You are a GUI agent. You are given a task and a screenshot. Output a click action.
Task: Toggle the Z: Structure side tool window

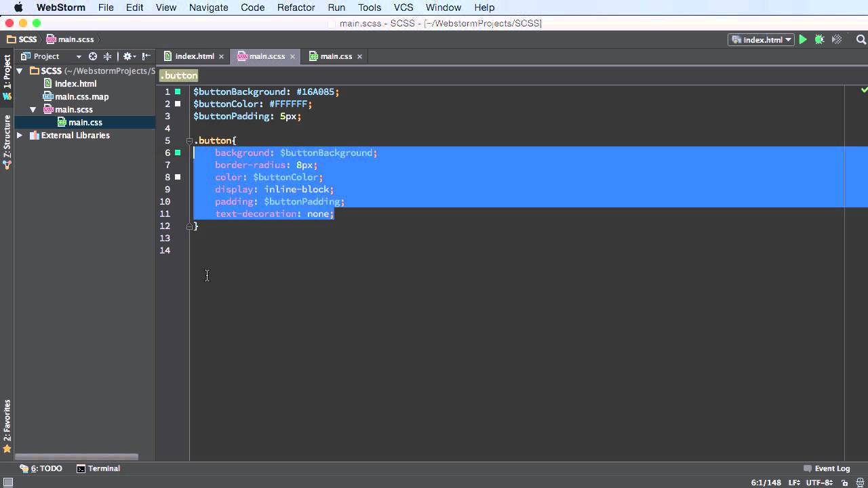coord(7,141)
